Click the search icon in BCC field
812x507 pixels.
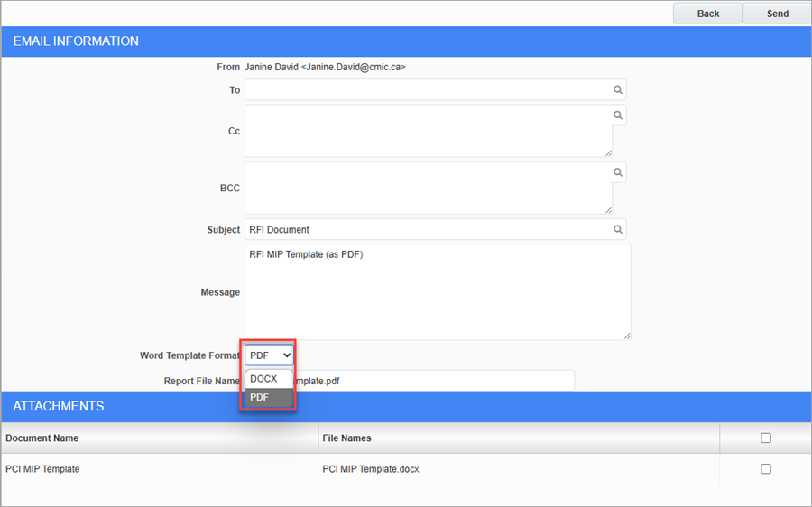click(618, 172)
